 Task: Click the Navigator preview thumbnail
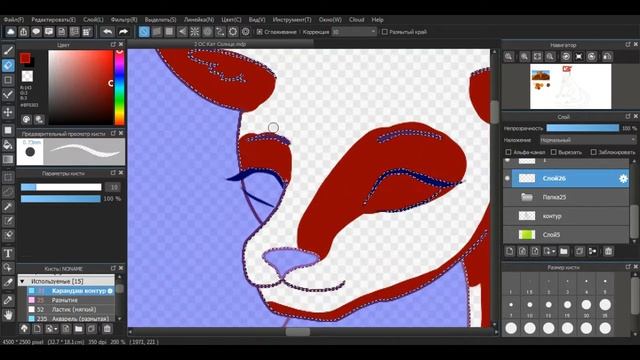pos(571,87)
